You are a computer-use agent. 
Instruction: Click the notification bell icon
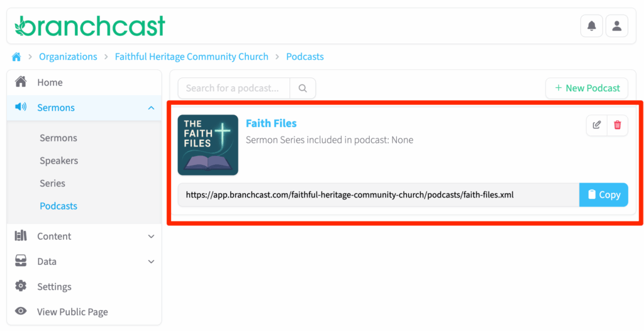pyautogui.click(x=591, y=26)
